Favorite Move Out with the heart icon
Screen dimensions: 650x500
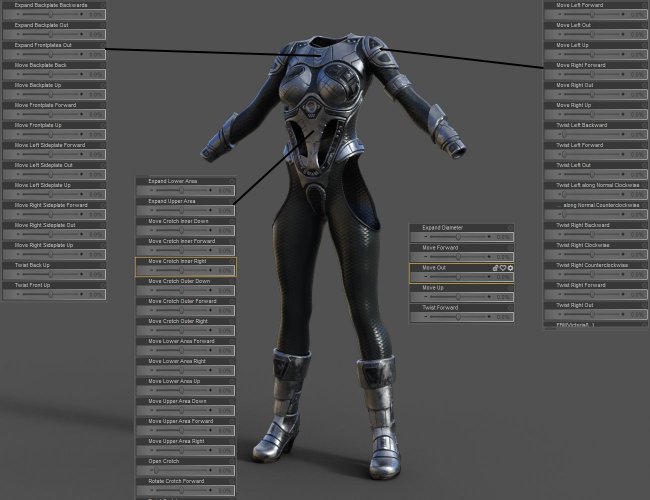point(503,268)
